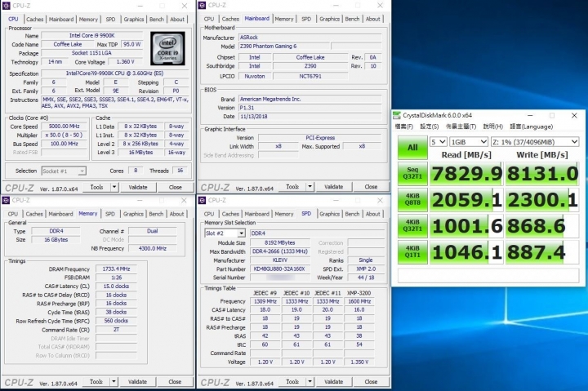Open the theme menu ending in (T) in CrystalDiskMark
The height and width of the screenshot is (391, 588).
point(461,127)
